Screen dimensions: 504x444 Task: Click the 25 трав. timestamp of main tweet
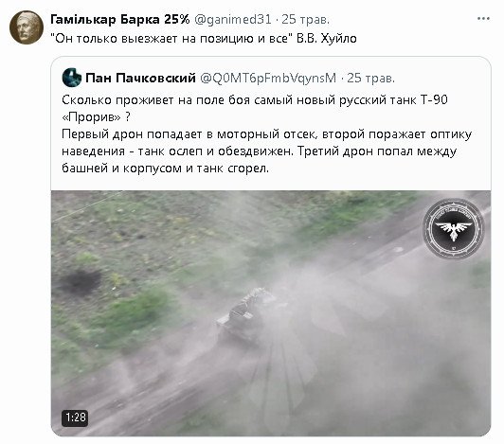coord(306,19)
